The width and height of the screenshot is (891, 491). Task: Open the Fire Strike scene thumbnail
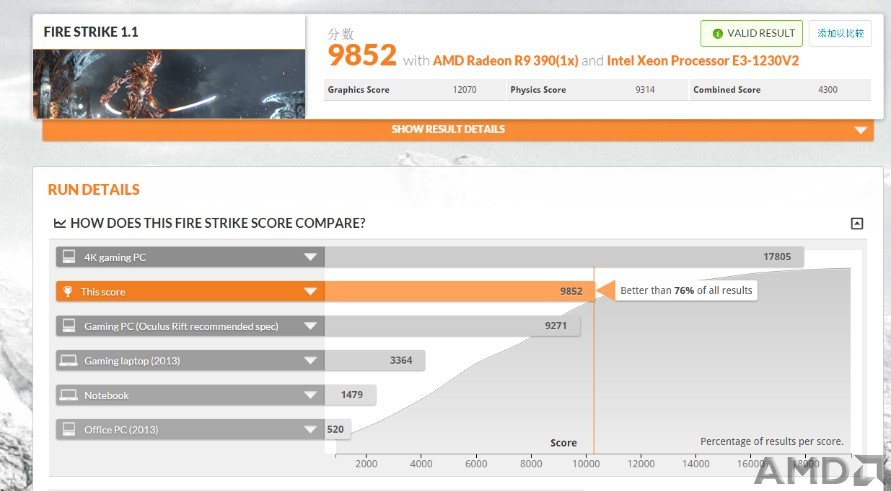tap(169, 84)
